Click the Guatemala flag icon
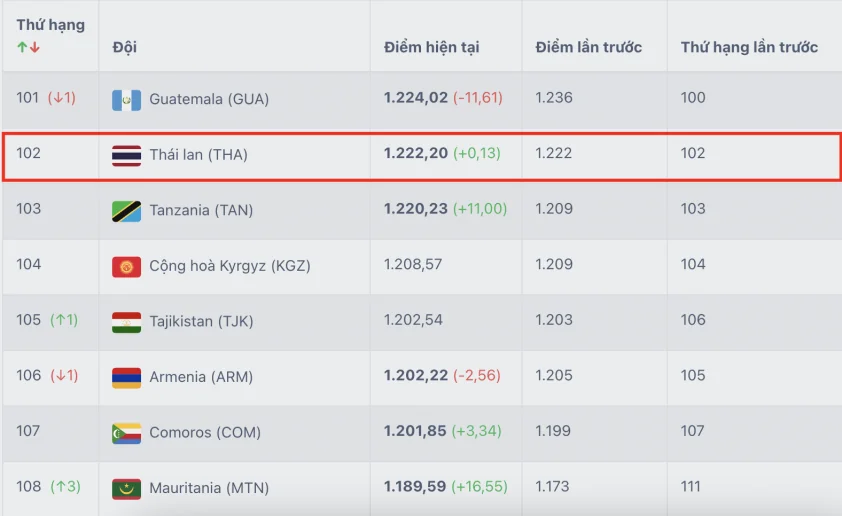The height and width of the screenshot is (516, 842). [x=126, y=100]
